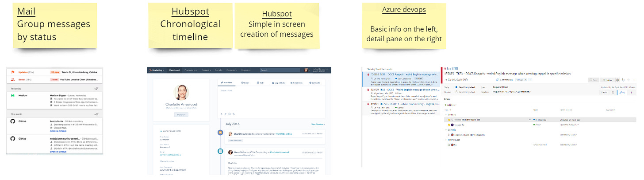Click the orange email timeline marker
The height and width of the screenshot is (180, 644).
[x=220, y=132]
